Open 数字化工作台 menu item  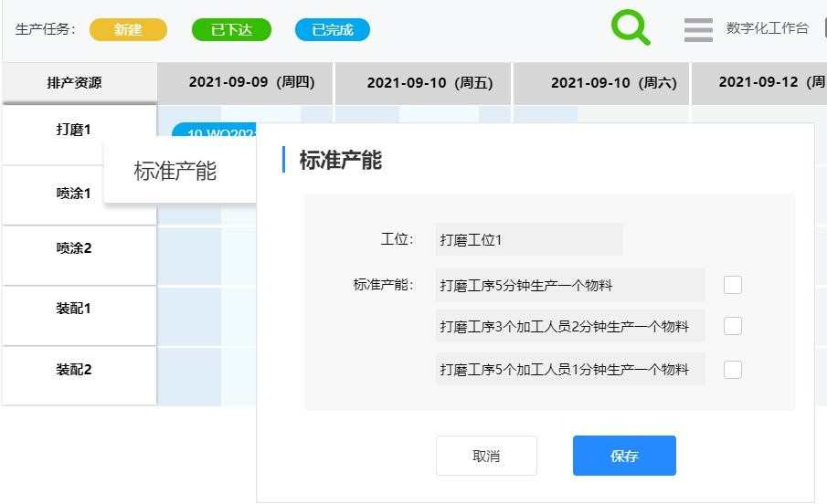pyautogui.click(x=767, y=28)
